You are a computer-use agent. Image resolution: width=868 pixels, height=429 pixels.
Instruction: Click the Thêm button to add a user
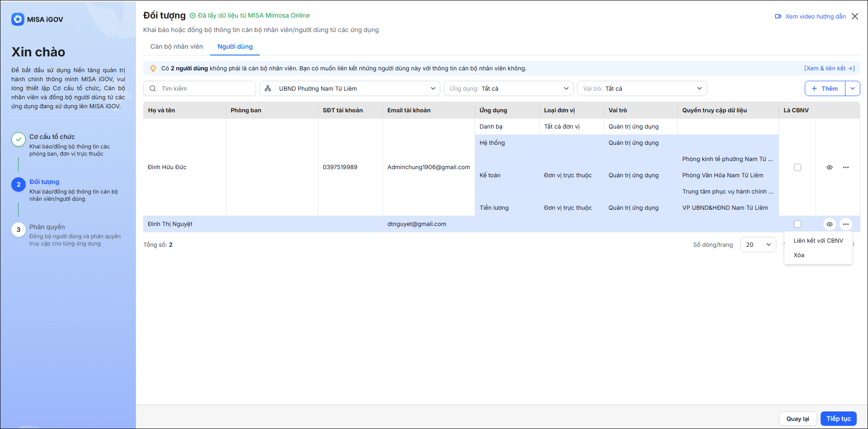coord(825,88)
